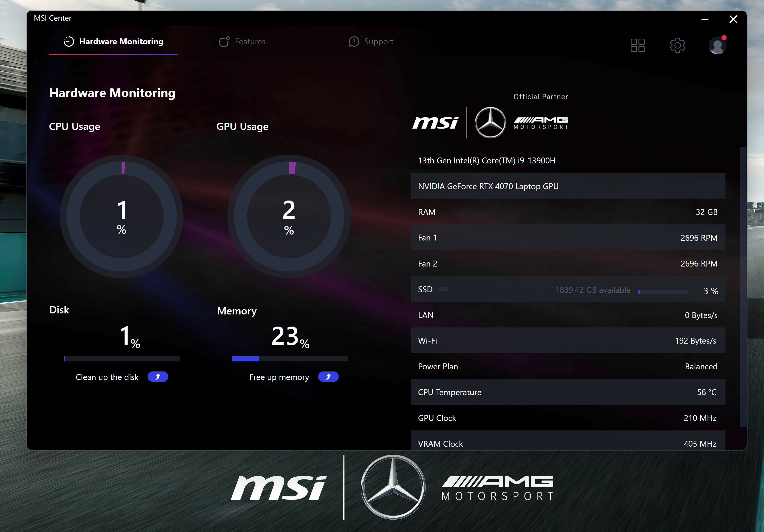Click the SSD usage bar
The image size is (764, 532).
click(663, 292)
